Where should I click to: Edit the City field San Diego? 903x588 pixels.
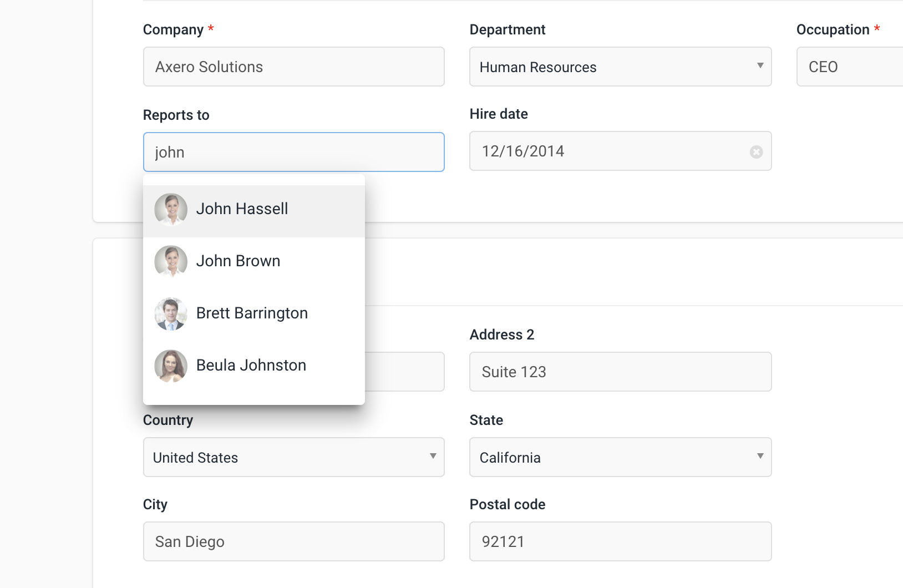click(x=294, y=541)
